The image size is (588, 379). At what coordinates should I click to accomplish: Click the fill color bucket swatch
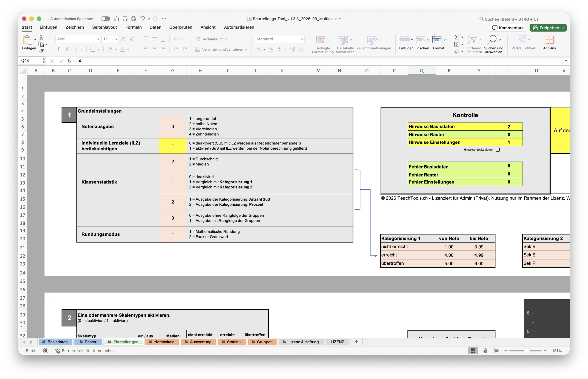110,49
